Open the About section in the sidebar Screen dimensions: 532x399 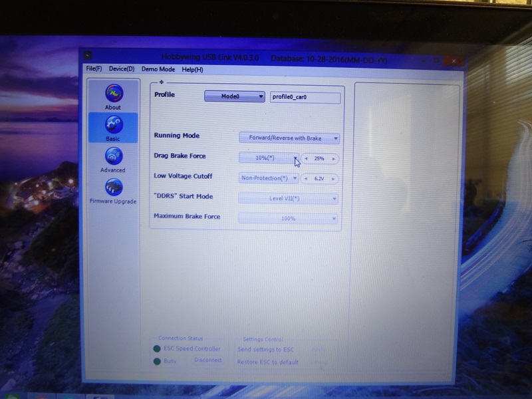pos(113,97)
